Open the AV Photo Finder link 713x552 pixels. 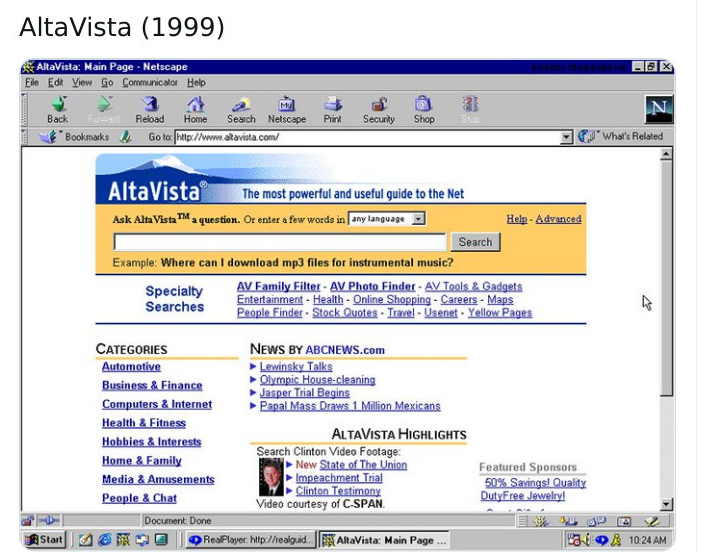tap(372, 286)
